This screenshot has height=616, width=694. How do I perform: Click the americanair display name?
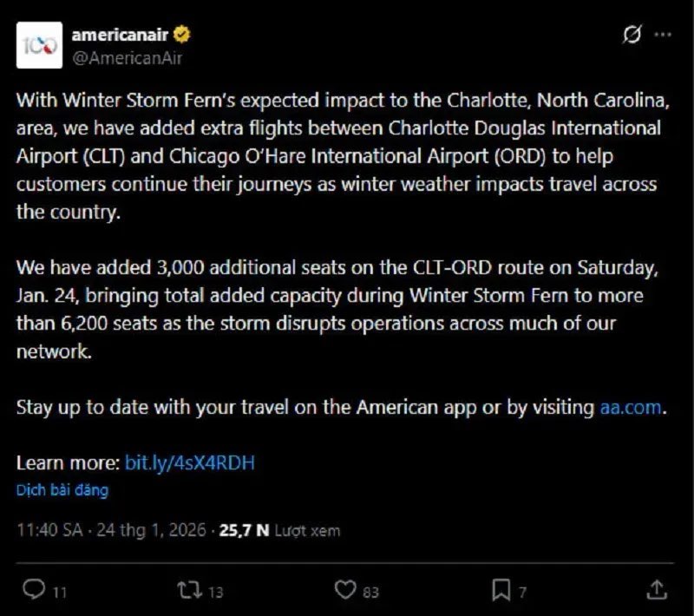(x=121, y=36)
